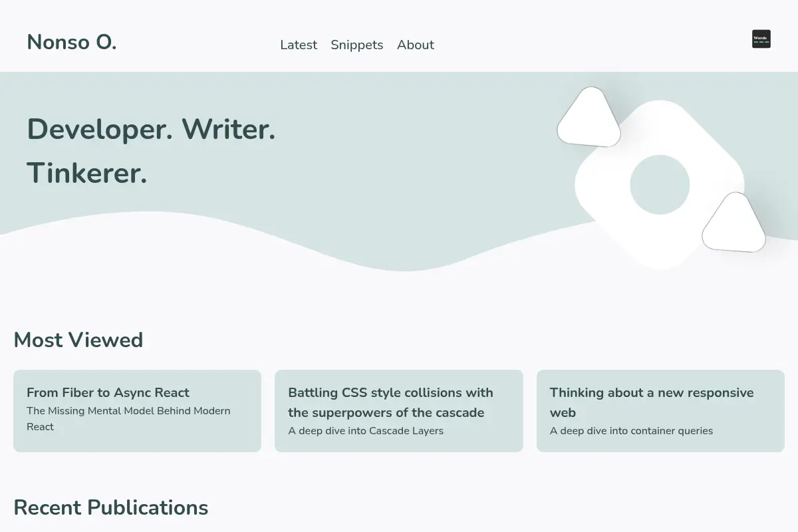The image size is (798, 532).
Task: Open the "From Fiber to Async React" card
Action: [x=137, y=411]
